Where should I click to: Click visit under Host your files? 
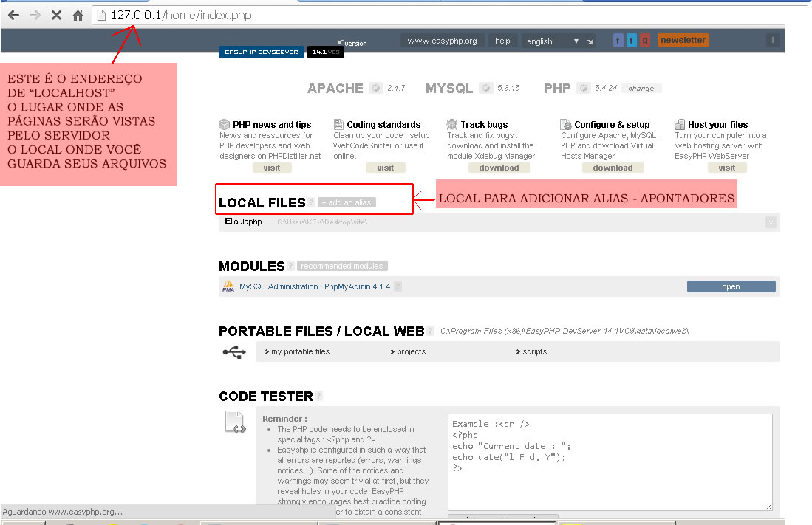pyautogui.click(x=727, y=168)
